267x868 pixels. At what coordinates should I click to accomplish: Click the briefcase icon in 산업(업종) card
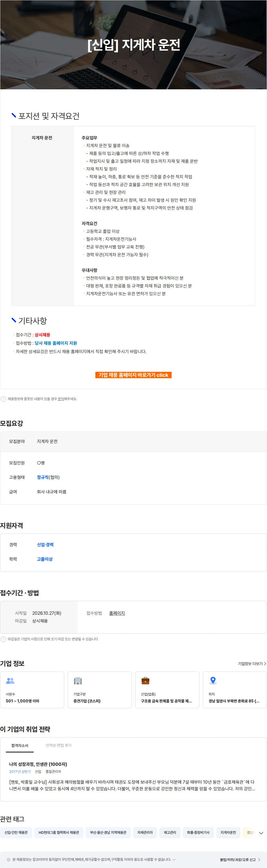[145, 681]
